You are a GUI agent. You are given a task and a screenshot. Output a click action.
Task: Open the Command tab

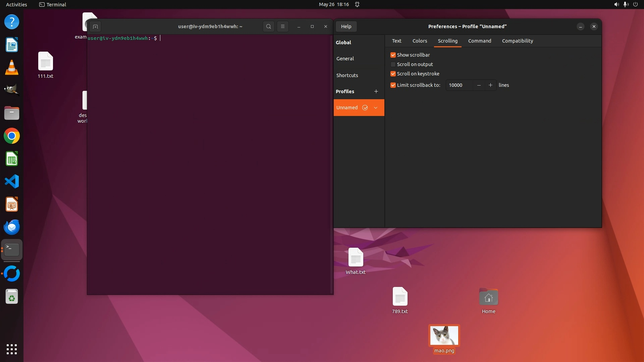click(x=479, y=41)
